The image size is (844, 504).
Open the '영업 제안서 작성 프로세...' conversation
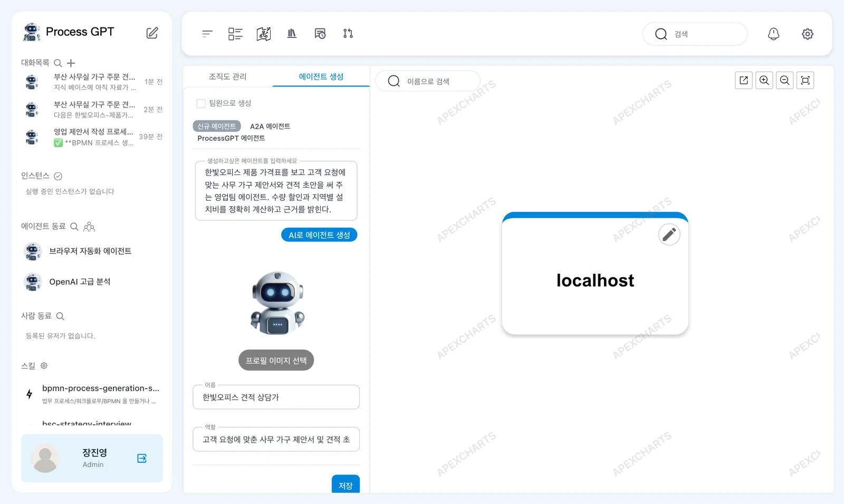coord(92,137)
